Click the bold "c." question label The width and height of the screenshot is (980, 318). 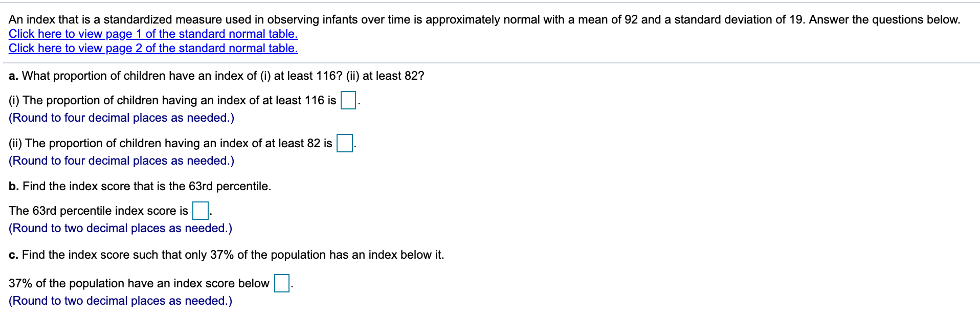click(x=14, y=255)
